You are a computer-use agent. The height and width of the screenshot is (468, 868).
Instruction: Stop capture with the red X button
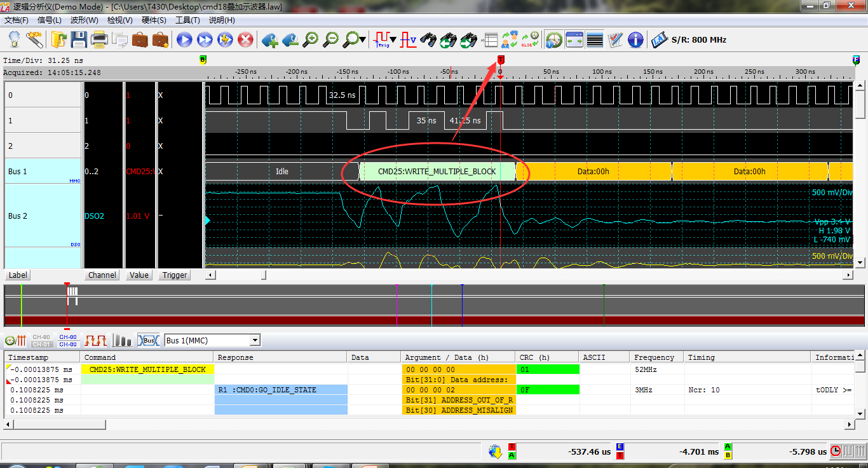point(245,39)
